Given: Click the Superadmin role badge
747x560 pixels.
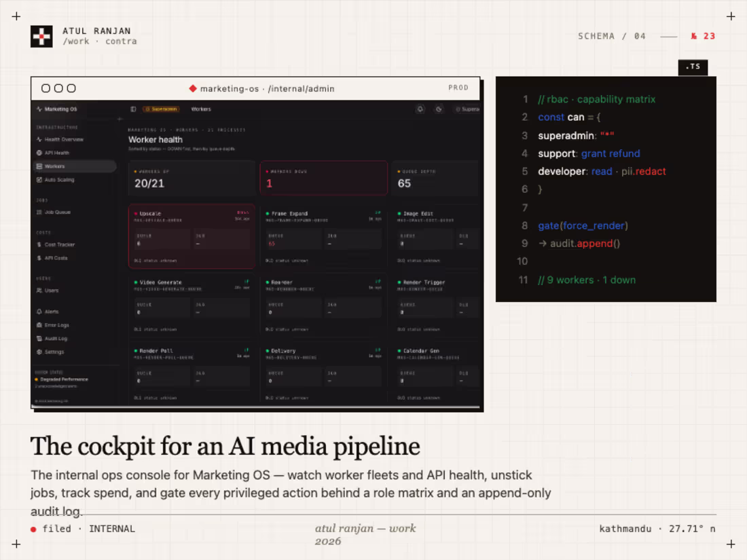Looking at the screenshot, I should [162, 109].
